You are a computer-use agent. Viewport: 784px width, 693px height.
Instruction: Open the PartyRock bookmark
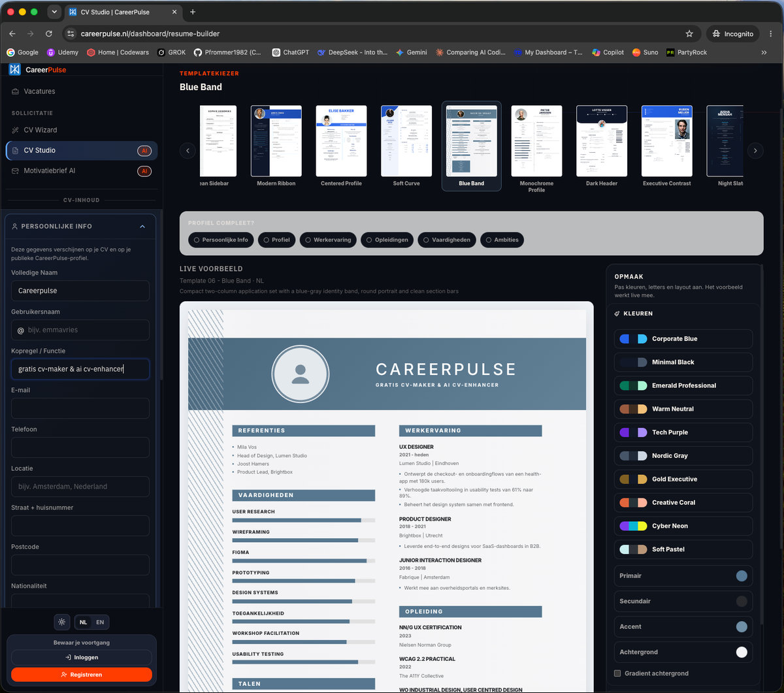click(687, 52)
